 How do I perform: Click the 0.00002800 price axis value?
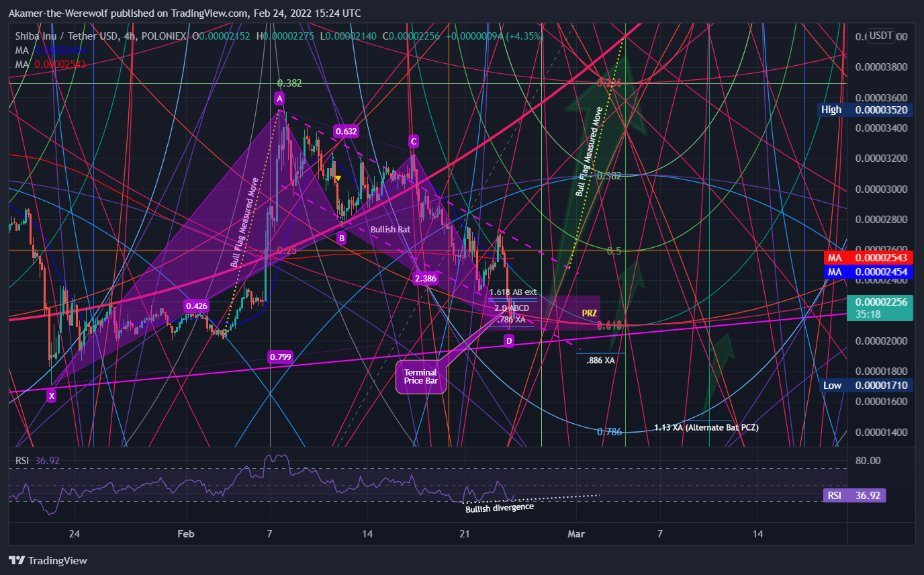pos(880,219)
